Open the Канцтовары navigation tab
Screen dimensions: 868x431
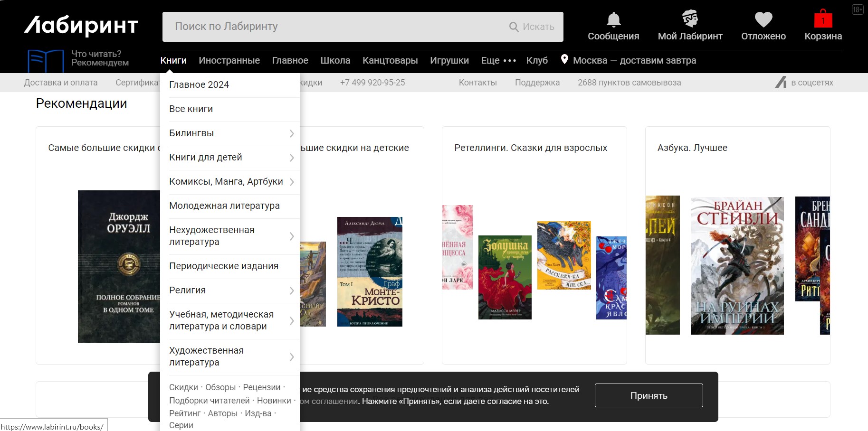pyautogui.click(x=390, y=60)
